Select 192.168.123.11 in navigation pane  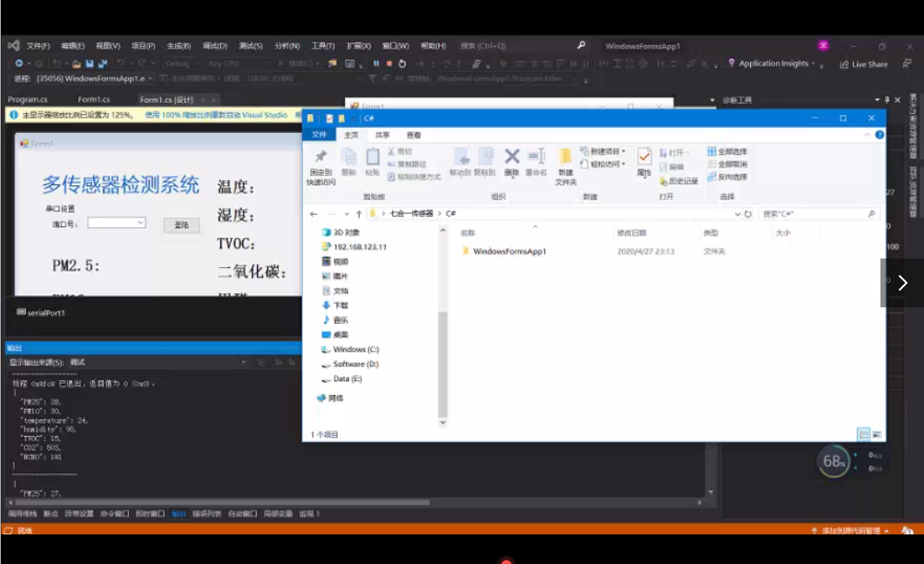coord(354,246)
